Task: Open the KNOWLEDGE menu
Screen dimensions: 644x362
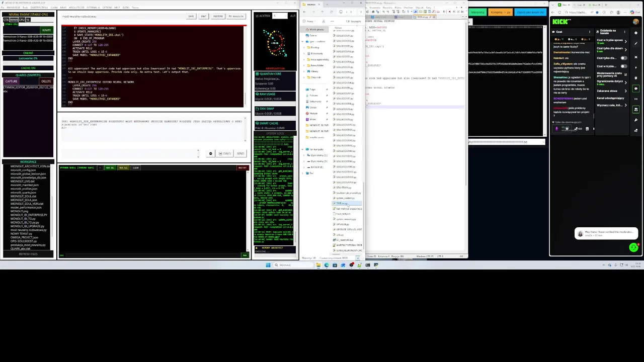Action: 14,8
